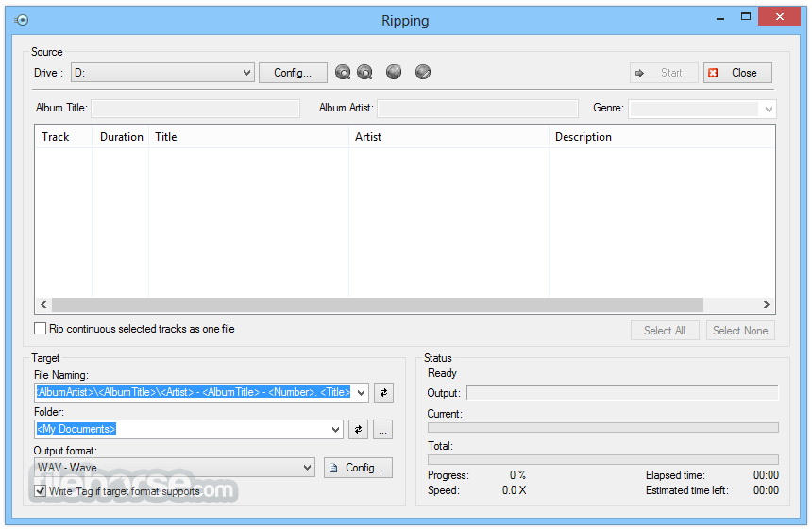Click the track list left scroll arrow
The height and width of the screenshot is (531, 812).
43,304
